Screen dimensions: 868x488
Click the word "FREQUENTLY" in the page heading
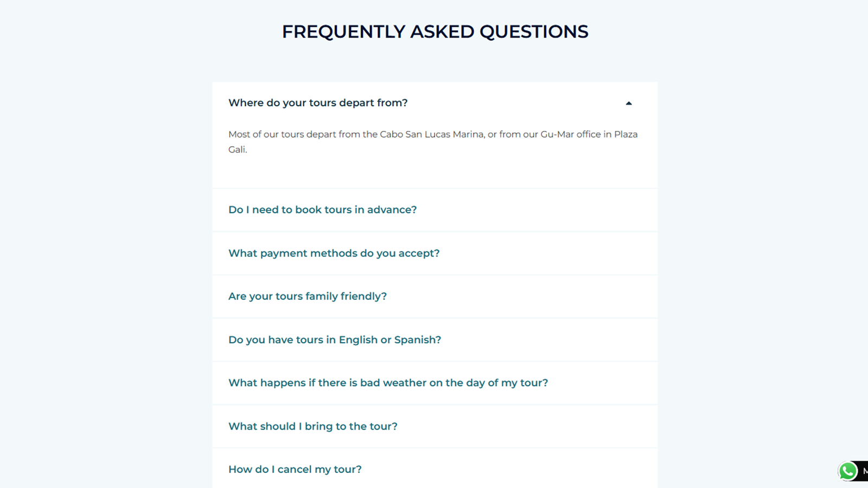(343, 32)
